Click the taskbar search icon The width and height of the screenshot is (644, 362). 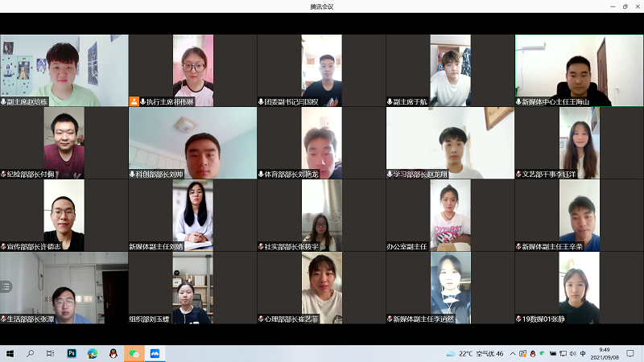31,353
